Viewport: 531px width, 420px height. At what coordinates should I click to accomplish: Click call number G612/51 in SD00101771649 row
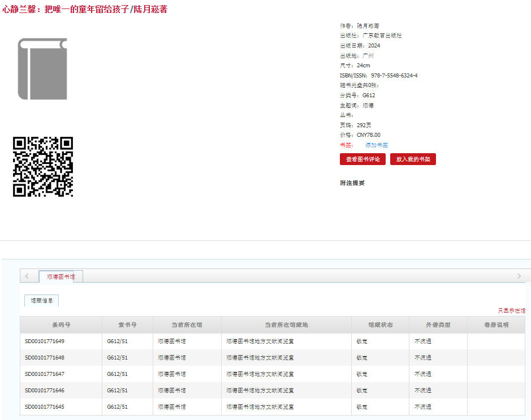(x=117, y=341)
